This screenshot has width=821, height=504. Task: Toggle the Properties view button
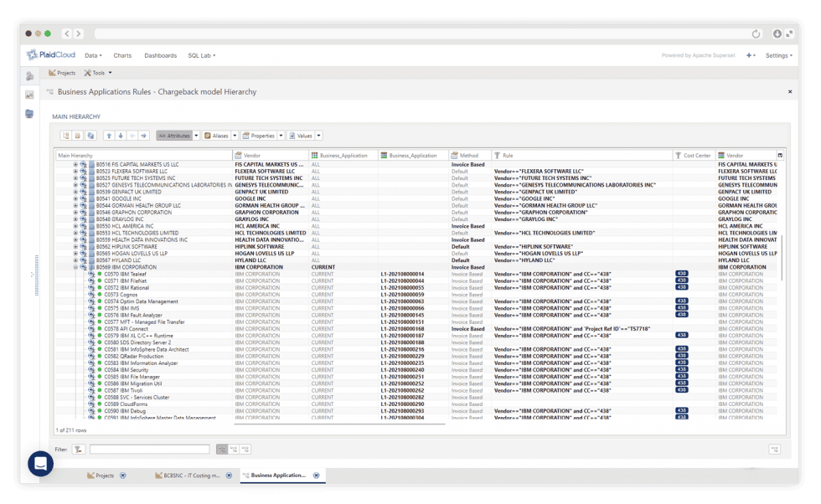(259, 136)
